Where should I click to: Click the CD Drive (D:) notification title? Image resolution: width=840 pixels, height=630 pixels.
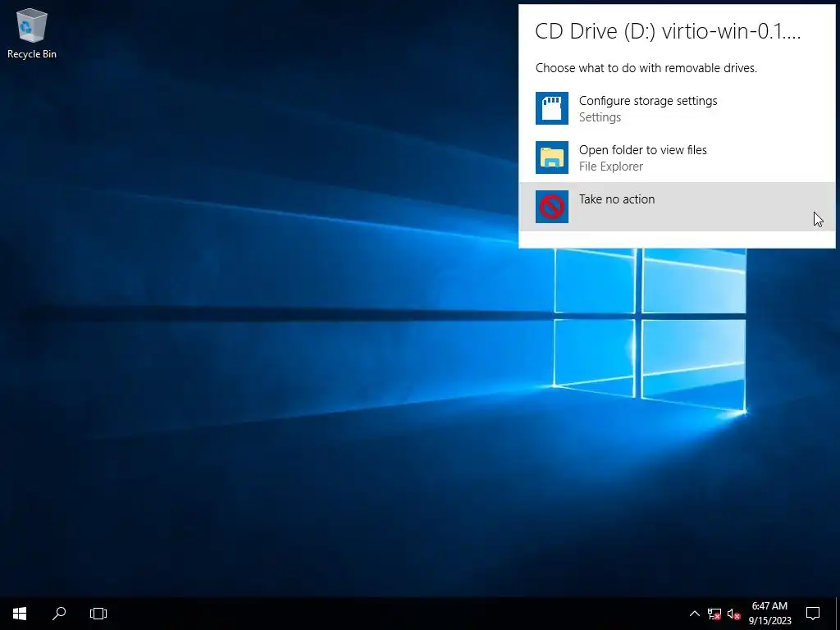(668, 31)
